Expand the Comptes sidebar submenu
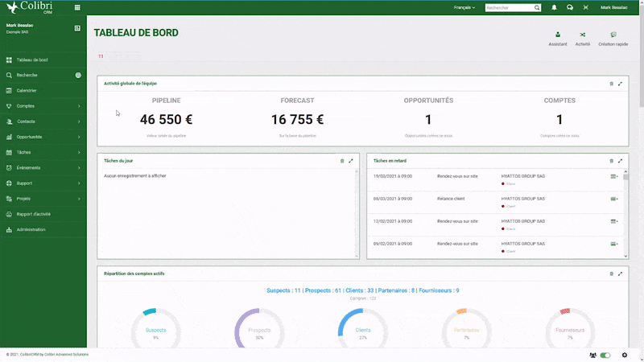 click(79, 106)
